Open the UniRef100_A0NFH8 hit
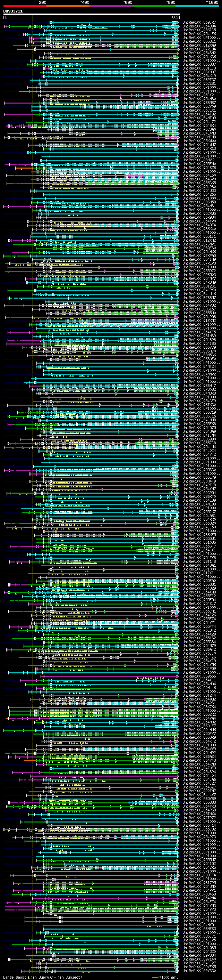This screenshot has width=222, height=980. click(199, 137)
